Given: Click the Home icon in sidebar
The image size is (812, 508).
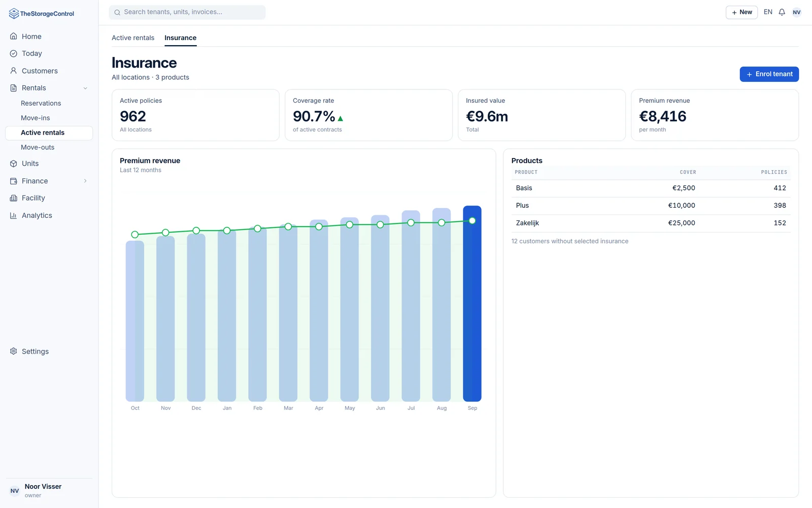Looking at the screenshot, I should point(14,36).
